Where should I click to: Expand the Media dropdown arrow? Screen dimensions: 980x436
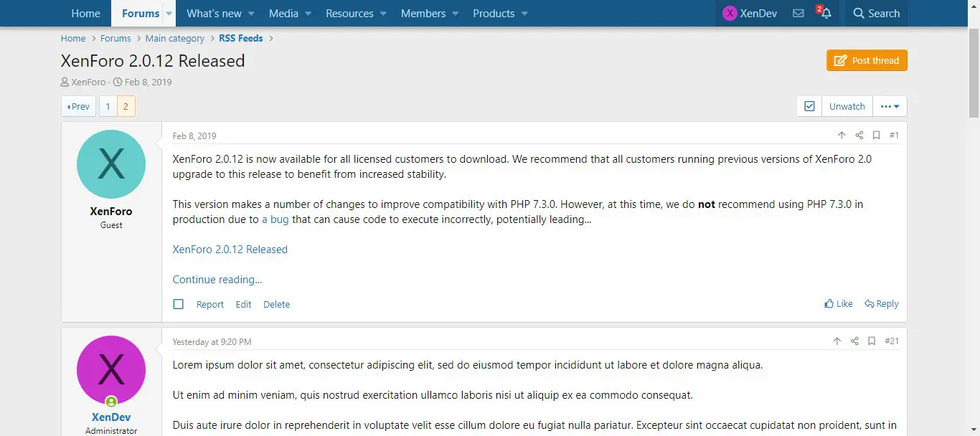click(308, 14)
